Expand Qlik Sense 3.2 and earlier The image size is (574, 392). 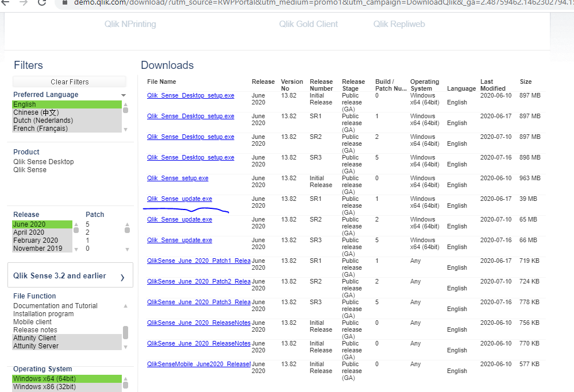pyautogui.click(x=70, y=275)
